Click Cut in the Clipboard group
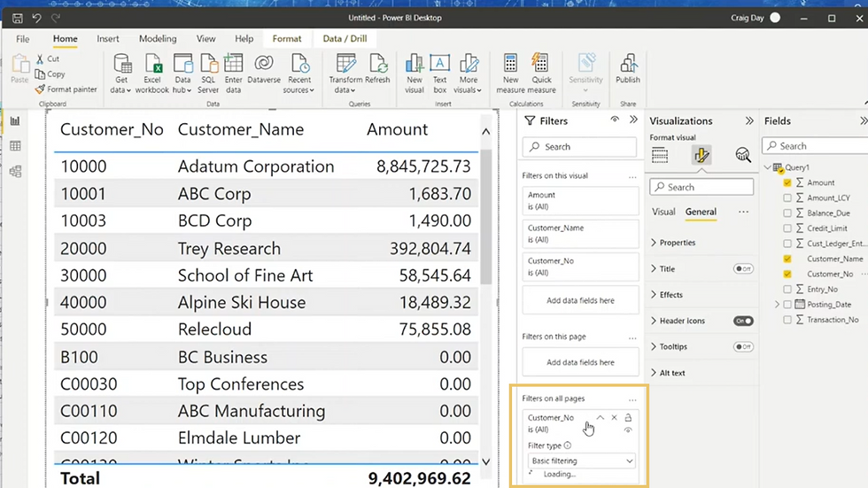The width and height of the screenshot is (868, 488). (x=48, y=58)
